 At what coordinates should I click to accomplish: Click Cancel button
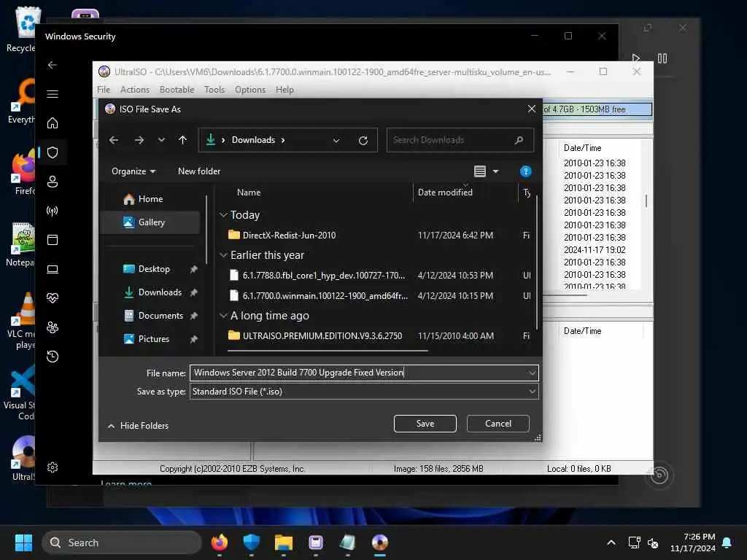coord(498,424)
